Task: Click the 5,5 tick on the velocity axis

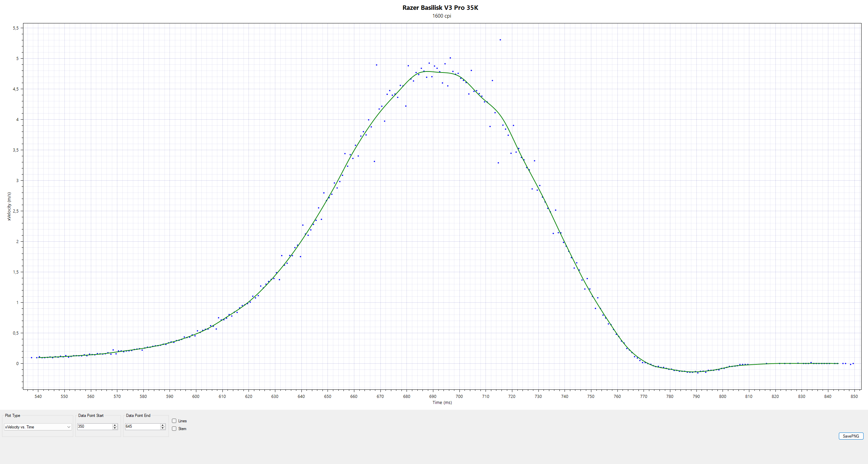Action: coord(16,28)
